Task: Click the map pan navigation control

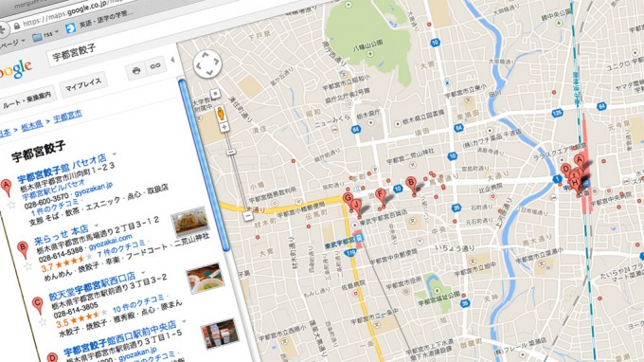Action: tap(207, 63)
